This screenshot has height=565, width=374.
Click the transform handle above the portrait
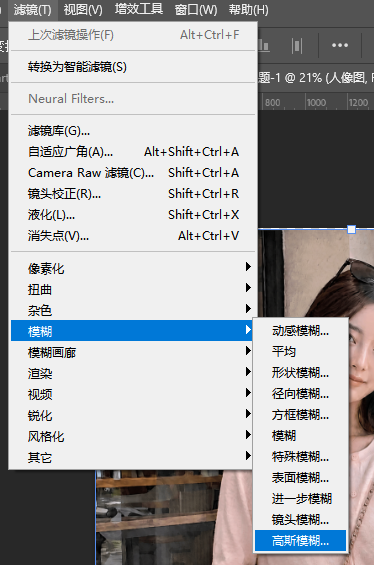[352, 229]
